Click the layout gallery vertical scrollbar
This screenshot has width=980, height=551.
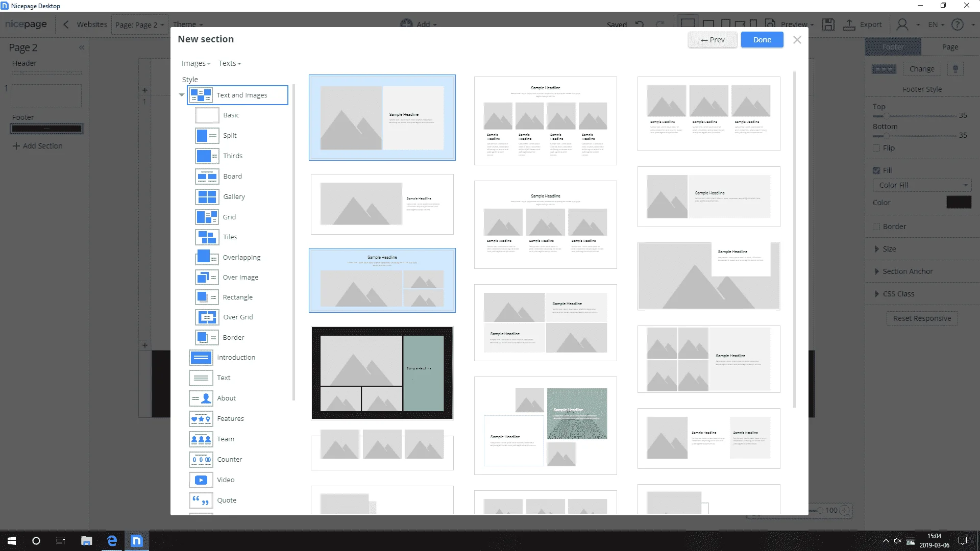[x=794, y=240]
